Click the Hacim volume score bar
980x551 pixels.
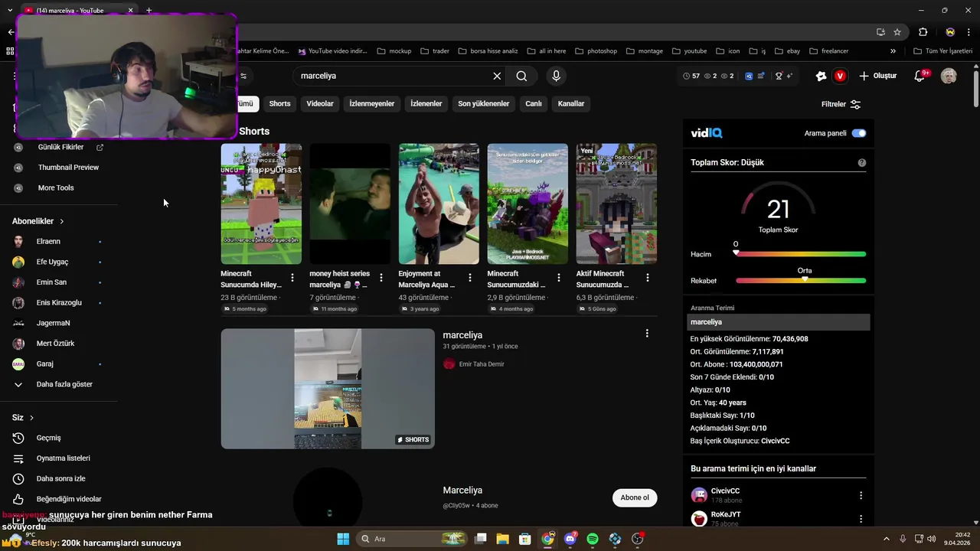point(801,254)
